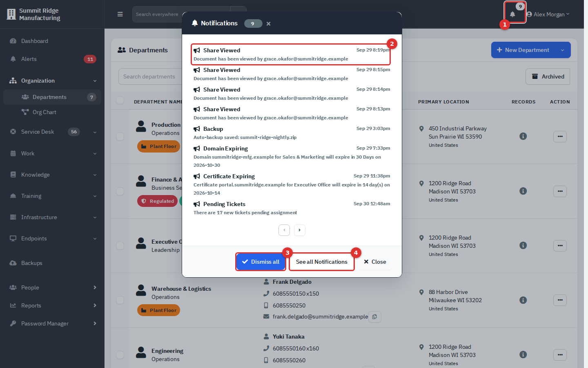Go to previous notifications page
Screen dimensions: 588x368
click(284, 230)
